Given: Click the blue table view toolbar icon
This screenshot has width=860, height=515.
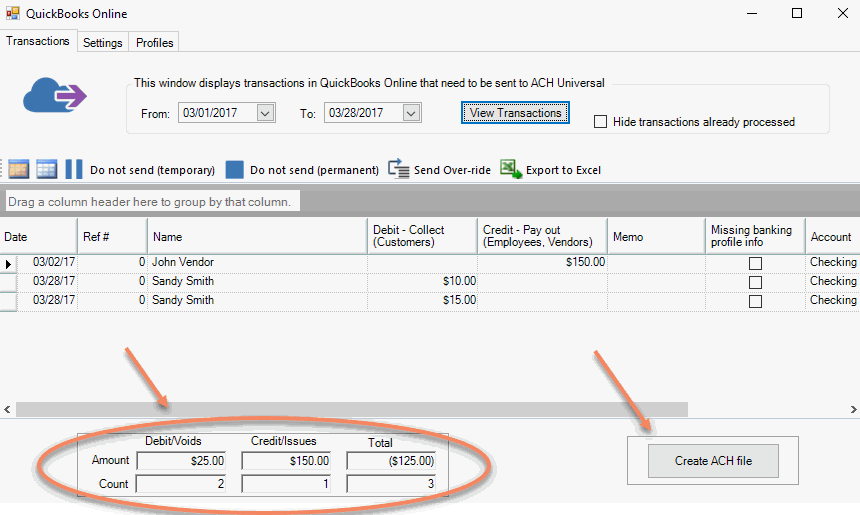Looking at the screenshot, I should click(46, 169).
